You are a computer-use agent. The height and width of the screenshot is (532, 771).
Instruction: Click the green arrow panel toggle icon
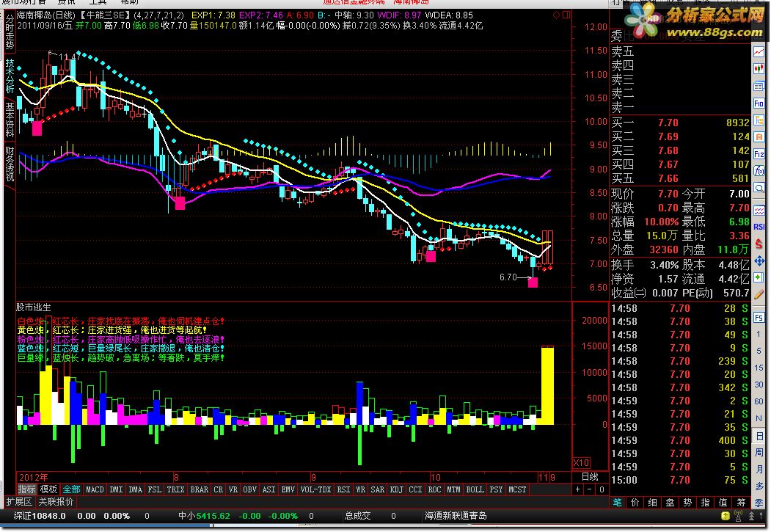coord(759,278)
